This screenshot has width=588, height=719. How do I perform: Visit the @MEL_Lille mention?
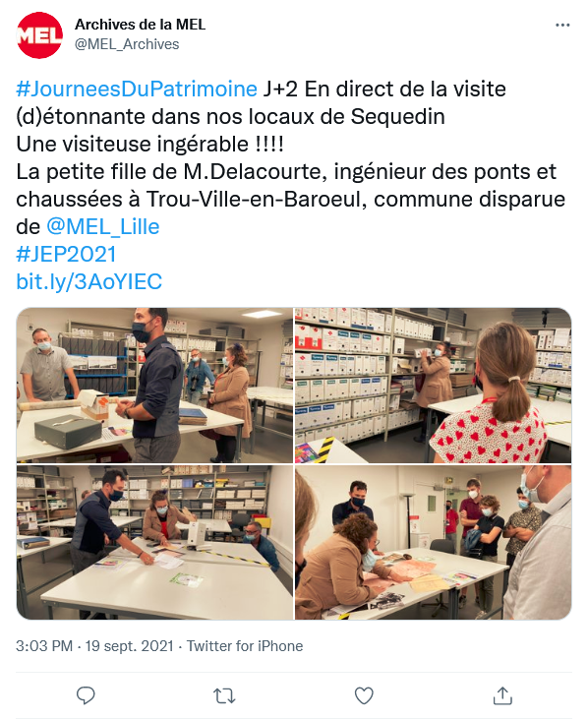[102, 226]
